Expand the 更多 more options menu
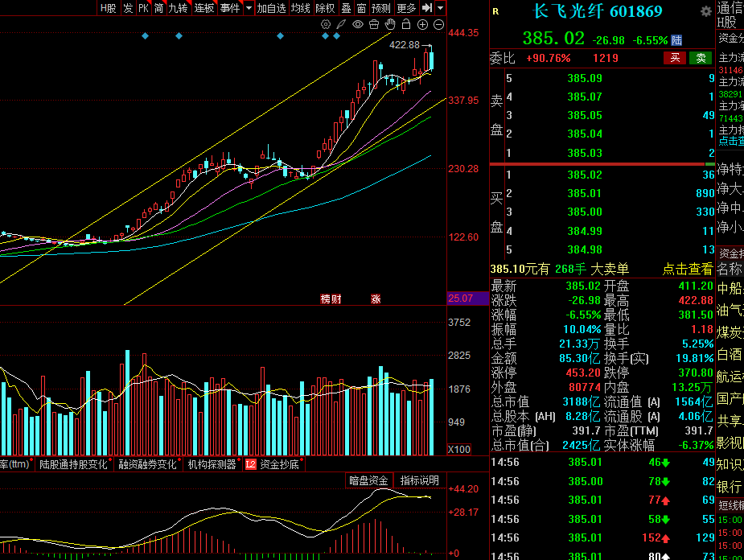The width and height of the screenshot is (744, 560). tap(406, 7)
